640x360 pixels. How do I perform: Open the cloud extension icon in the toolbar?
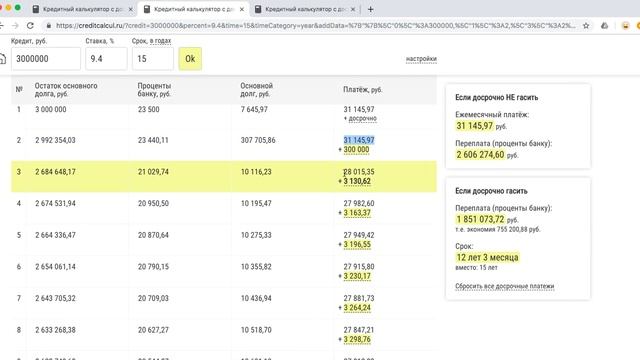[604, 25]
